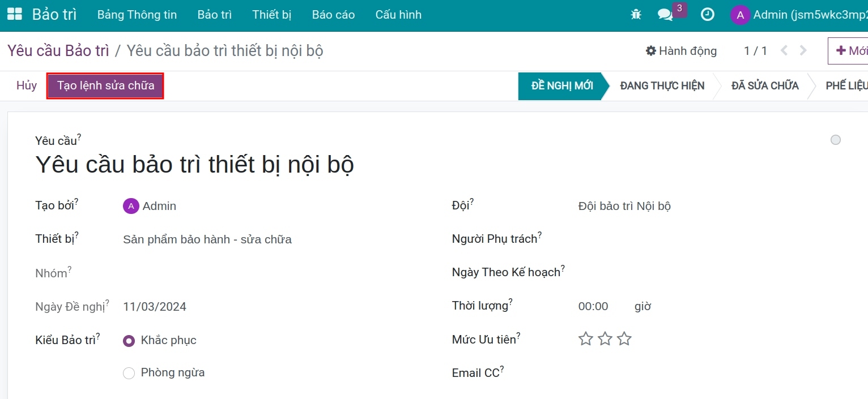868x399 pixels.
Task: Open the activities clock icon
Action: click(708, 15)
